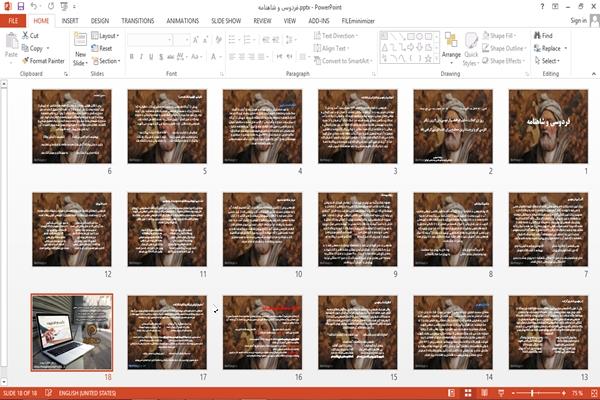The height and width of the screenshot is (400, 600).
Task: Toggle Bold formatting
Action: pos(132,57)
